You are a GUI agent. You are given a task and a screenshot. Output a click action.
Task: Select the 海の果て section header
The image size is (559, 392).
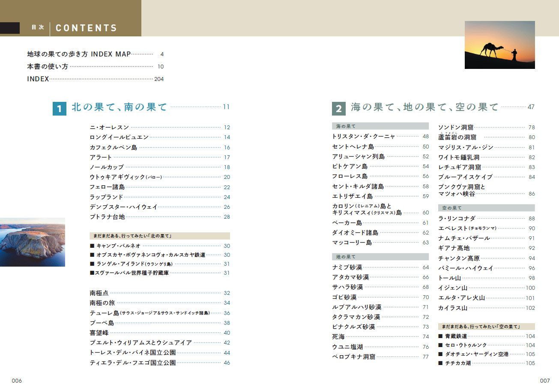pos(346,126)
